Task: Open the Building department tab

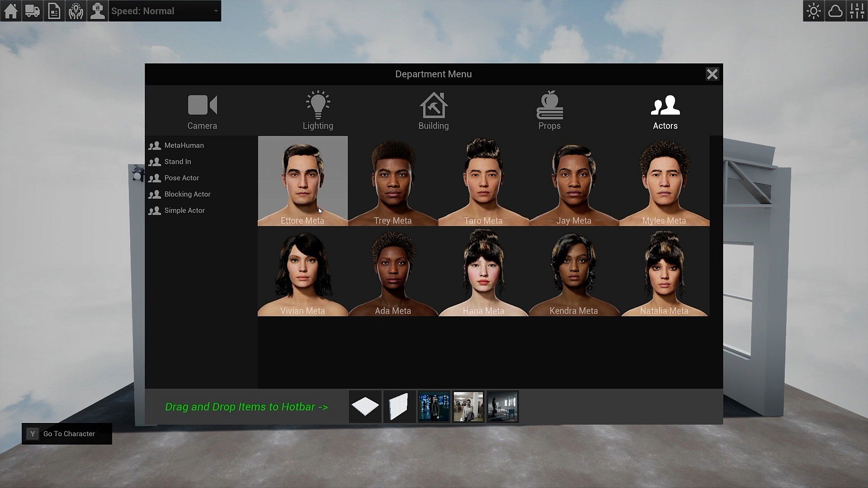Action: 434,112
